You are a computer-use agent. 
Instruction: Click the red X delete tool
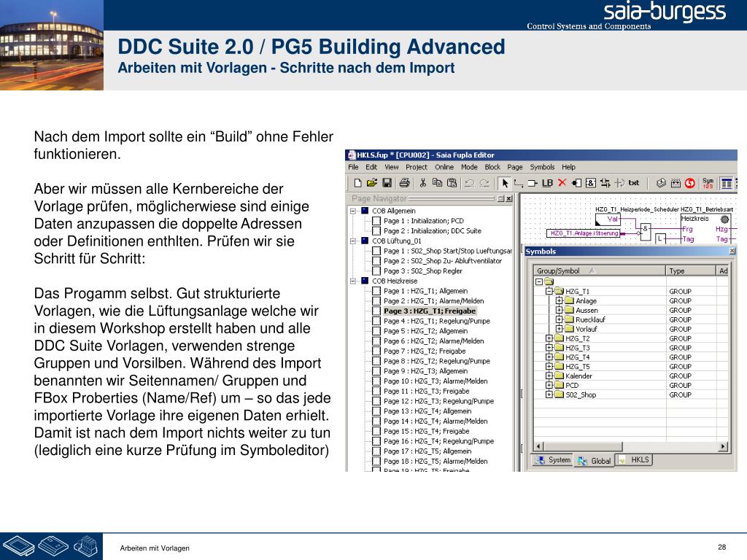pos(562,183)
